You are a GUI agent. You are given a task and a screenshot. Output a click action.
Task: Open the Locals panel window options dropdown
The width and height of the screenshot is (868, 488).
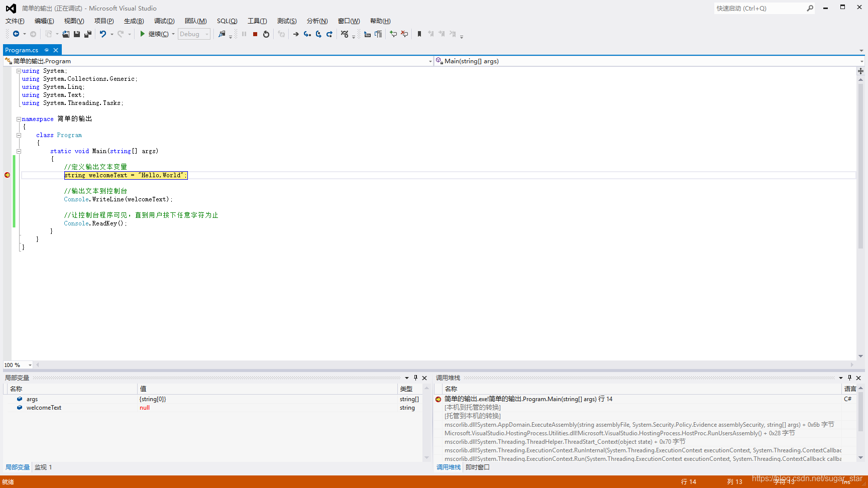coord(407,378)
